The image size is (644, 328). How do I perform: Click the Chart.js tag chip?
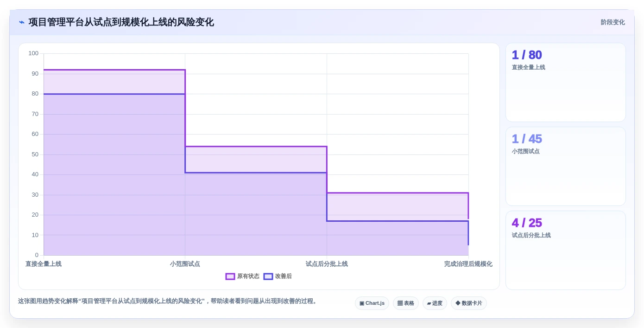pos(372,303)
